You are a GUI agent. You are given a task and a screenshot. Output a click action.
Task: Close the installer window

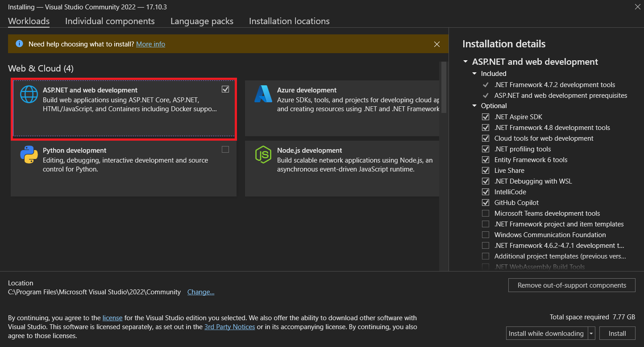637,7
